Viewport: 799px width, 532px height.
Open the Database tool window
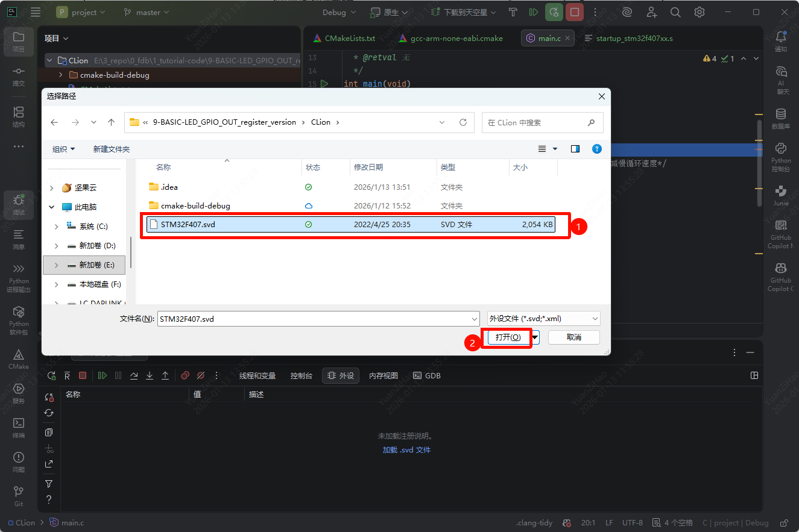coord(781,118)
